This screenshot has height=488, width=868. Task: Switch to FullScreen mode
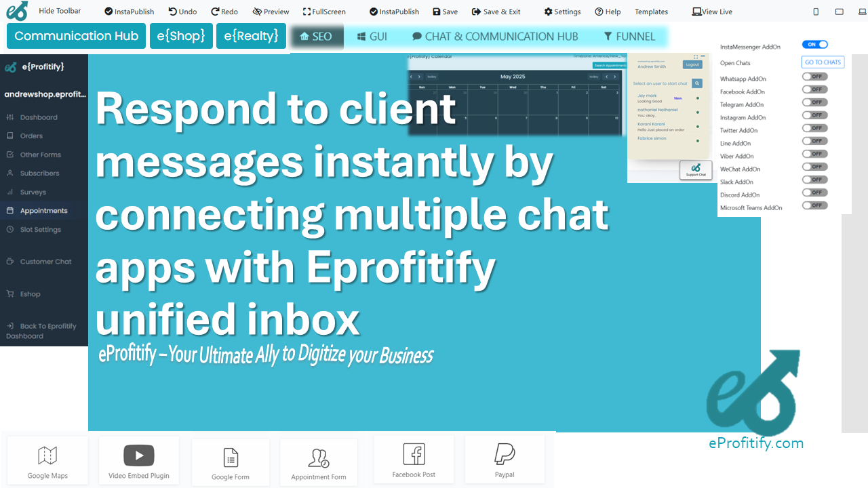324,12
